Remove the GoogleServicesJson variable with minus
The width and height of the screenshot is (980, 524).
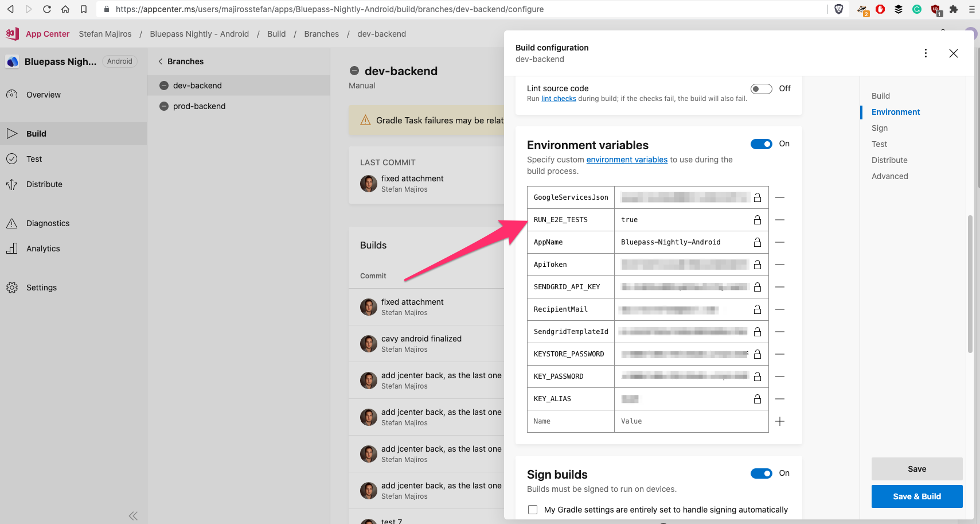(780, 197)
